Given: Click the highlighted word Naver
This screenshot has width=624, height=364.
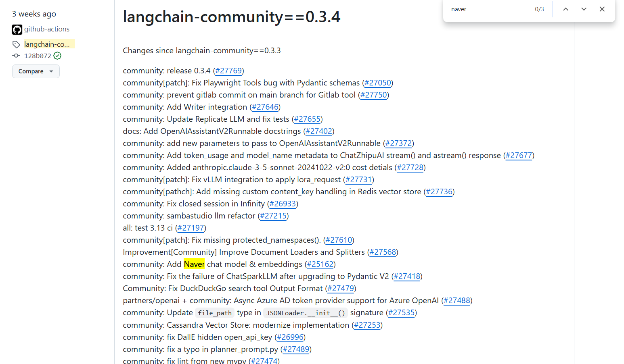Looking at the screenshot, I should tap(194, 264).
